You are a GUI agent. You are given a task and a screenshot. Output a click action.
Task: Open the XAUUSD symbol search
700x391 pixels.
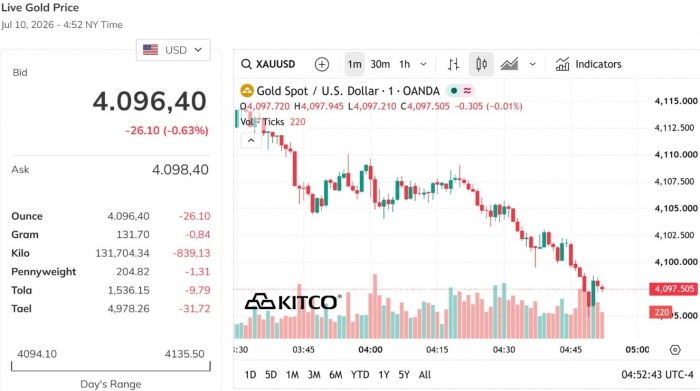tap(268, 64)
